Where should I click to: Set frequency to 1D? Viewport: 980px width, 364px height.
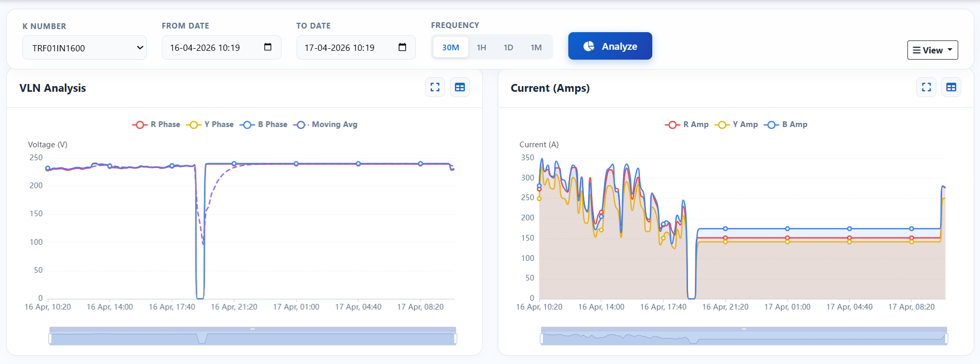508,47
